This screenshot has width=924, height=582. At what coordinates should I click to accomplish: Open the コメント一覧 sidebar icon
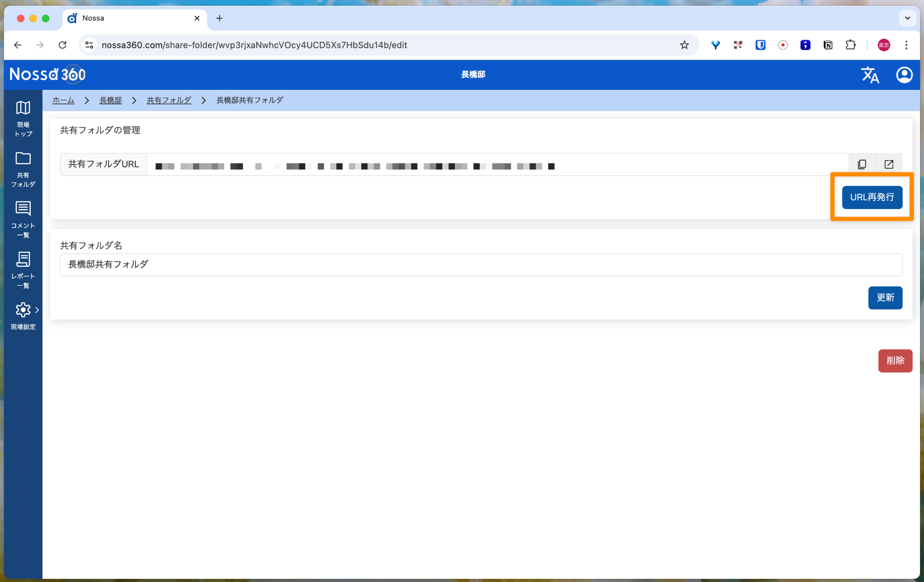point(23,209)
